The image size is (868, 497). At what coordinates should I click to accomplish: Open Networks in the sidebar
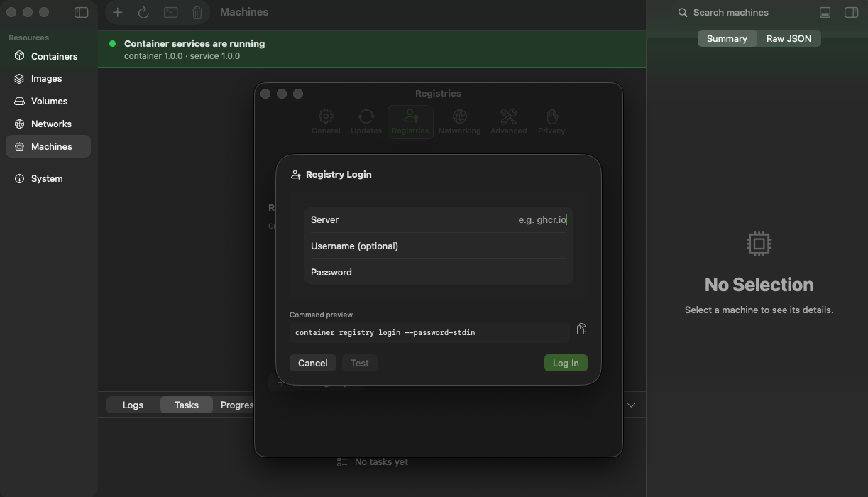coord(48,124)
